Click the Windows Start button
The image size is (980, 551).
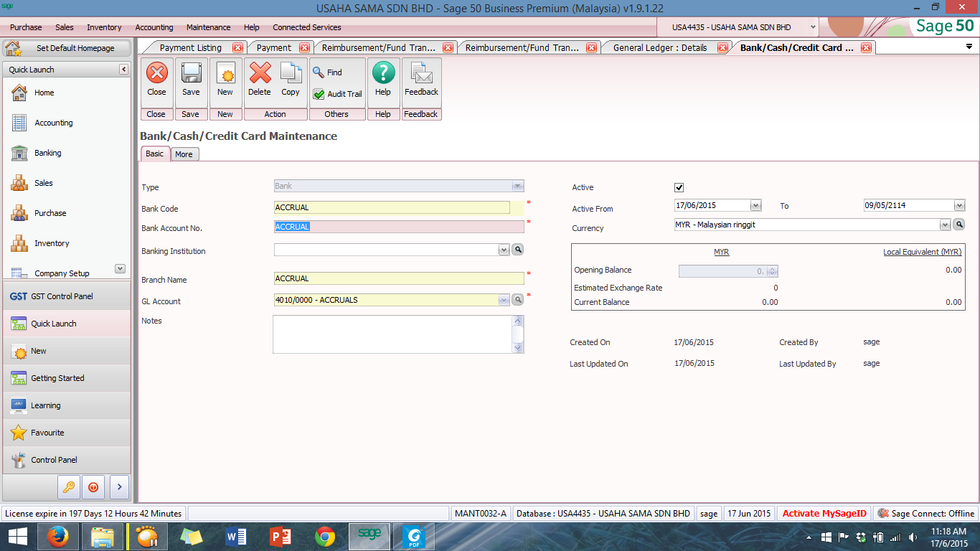click(17, 537)
